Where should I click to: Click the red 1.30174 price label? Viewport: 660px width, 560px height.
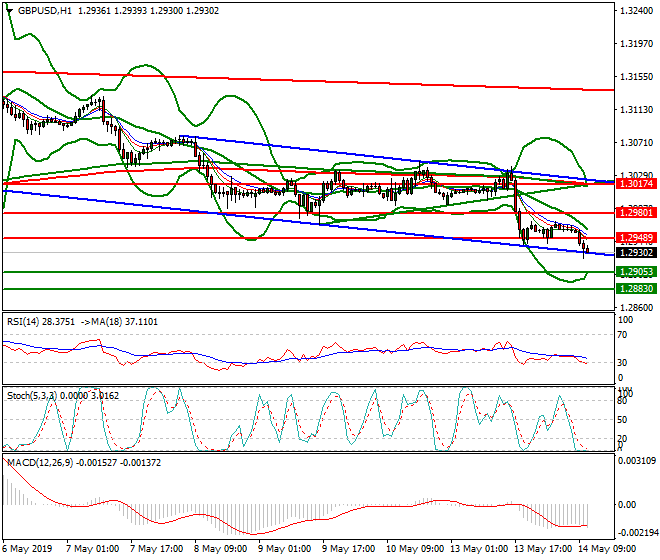(636, 184)
